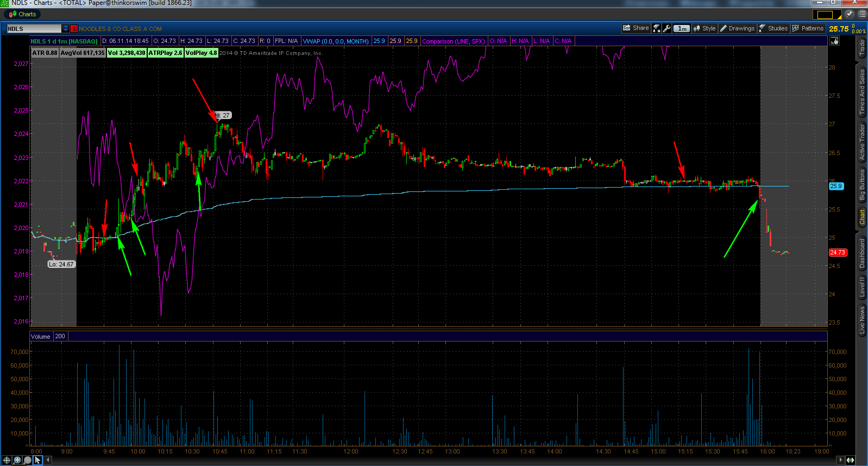Open the Active Trader sidebar tab
Screen dimensions: 868x466
tap(862, 141)
